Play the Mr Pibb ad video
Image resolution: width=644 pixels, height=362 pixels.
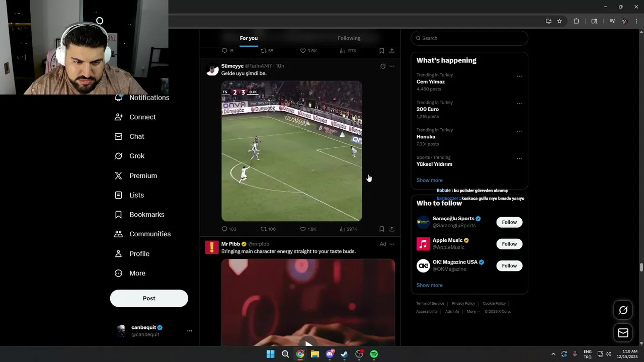point(308,344)
